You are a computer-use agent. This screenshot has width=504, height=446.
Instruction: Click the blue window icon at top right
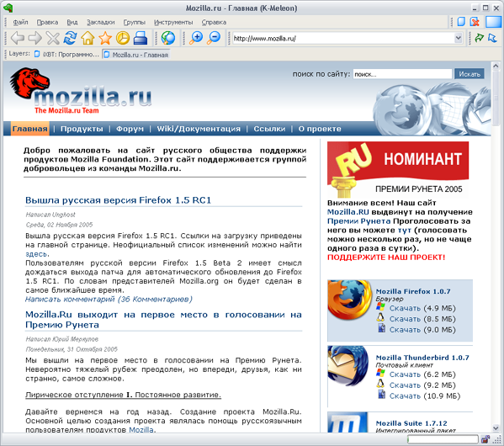pyautogui.click(x=493, y=22)
